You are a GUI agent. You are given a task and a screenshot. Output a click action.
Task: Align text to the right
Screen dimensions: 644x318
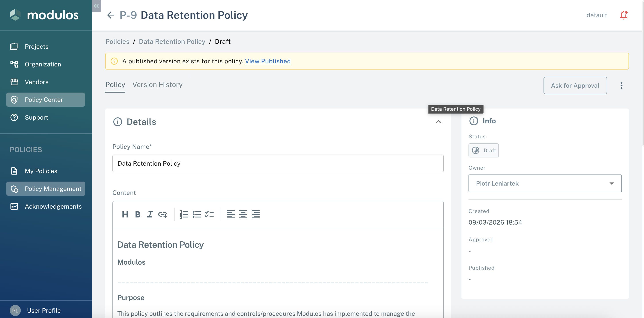click(256, 214)
